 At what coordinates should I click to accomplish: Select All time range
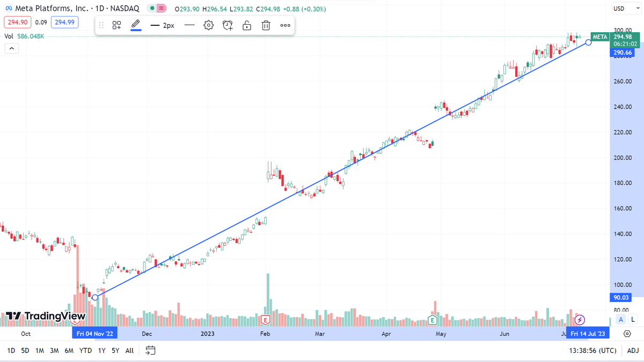(x=129, y=350)
